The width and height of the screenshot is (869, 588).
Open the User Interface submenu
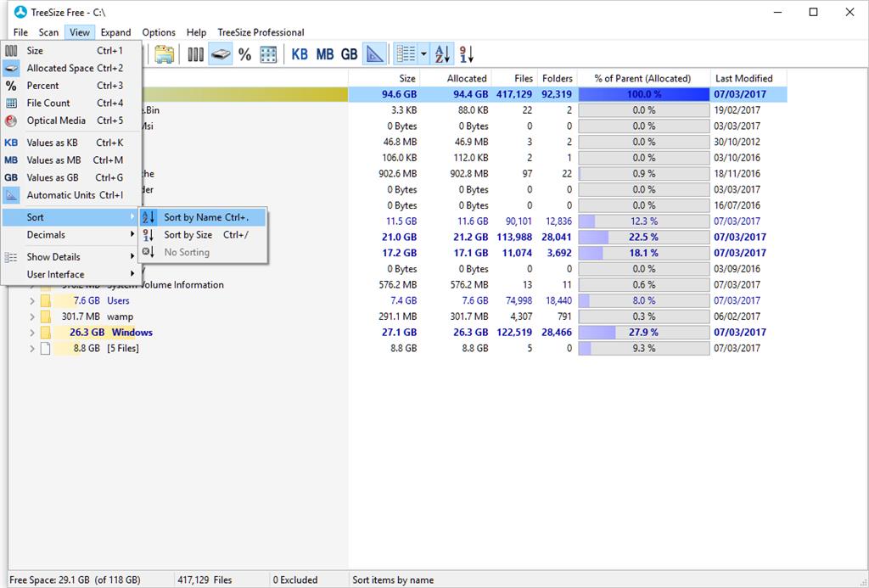(x=71, y=274)
